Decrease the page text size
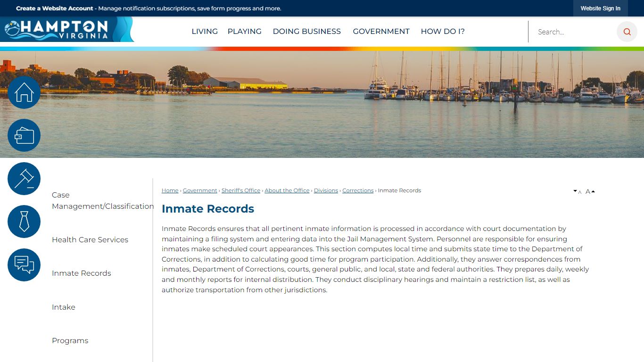Viewport: 644px width, 362px height. (577, 191)
